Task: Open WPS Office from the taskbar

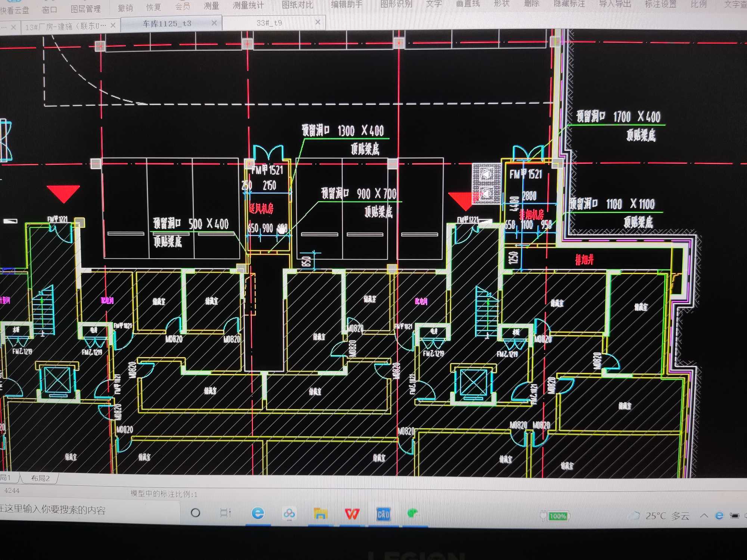Action: pyautogui.click(x=352, y=514)
